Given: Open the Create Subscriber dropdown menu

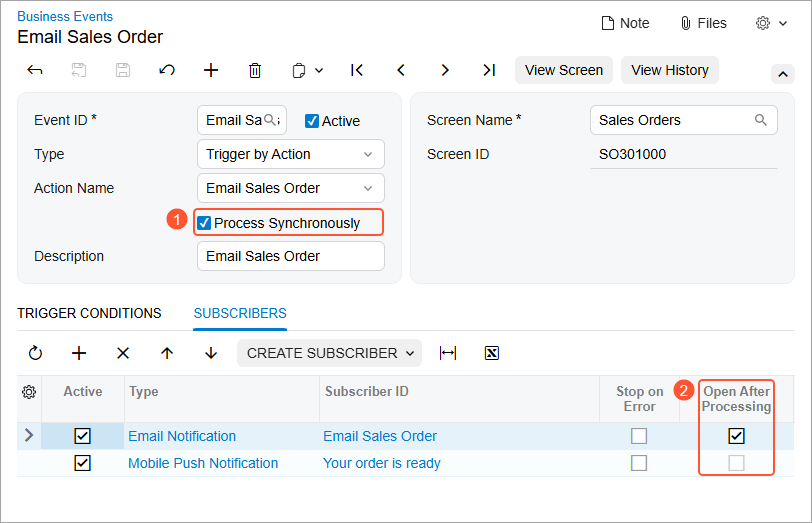Looking at the screenshot, I should (329, 353).
